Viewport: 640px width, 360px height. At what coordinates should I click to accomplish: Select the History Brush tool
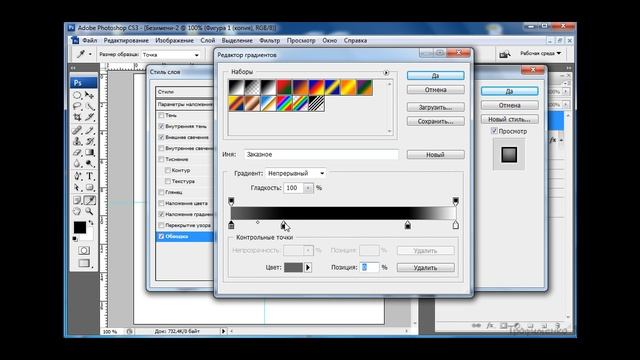[x=89, y=141]
